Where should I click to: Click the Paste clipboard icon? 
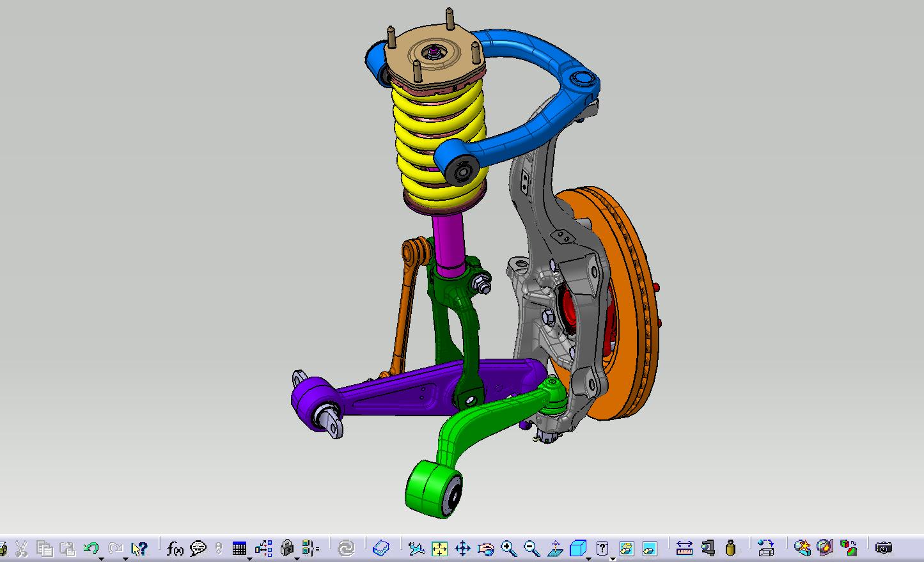67,548
